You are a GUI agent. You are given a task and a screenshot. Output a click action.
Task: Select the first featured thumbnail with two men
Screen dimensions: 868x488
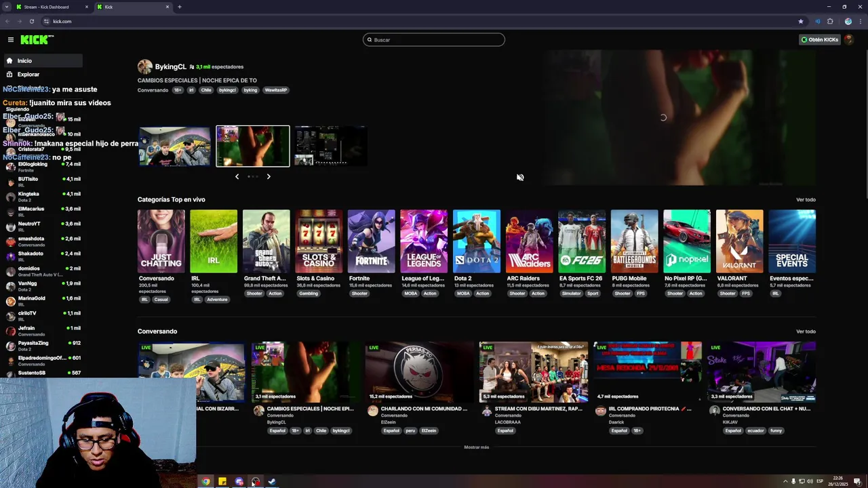(175, 146)
